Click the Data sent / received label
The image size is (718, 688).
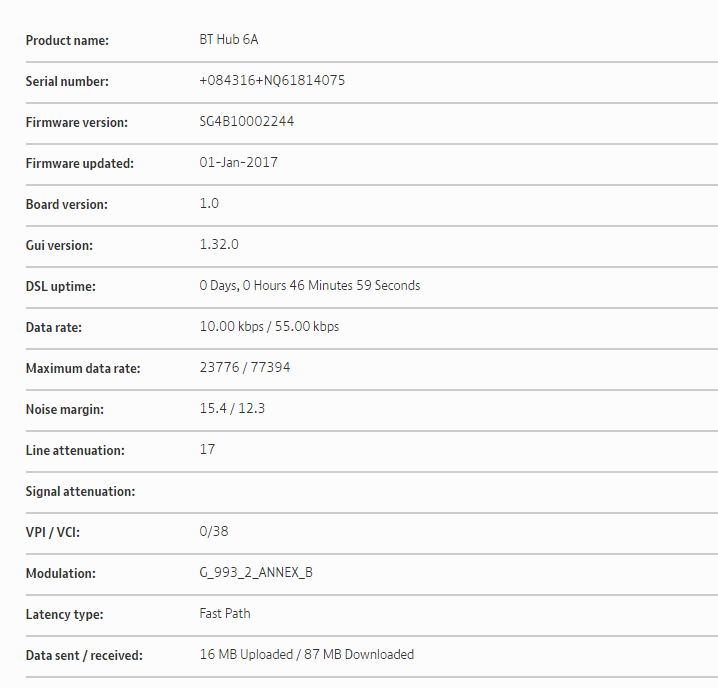84,655
